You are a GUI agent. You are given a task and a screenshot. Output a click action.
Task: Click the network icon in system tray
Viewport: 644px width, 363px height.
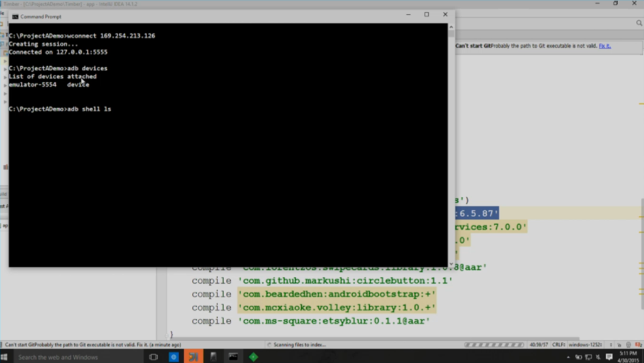pos(588,357)
